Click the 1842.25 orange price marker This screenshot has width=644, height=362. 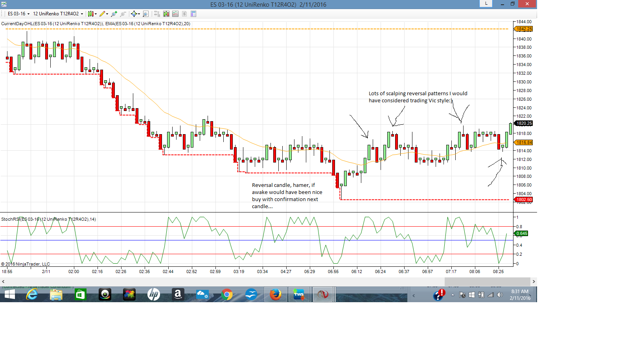point(524,29)
